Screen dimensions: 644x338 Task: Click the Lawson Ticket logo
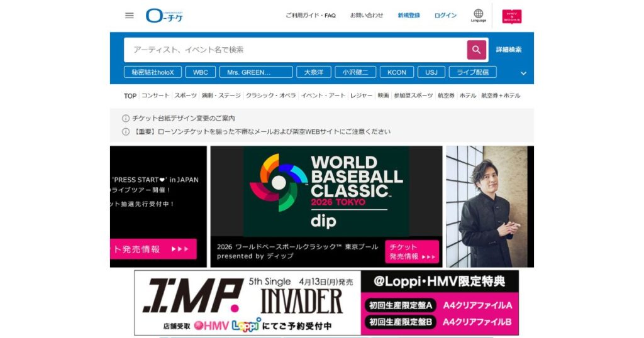point(164,16)
